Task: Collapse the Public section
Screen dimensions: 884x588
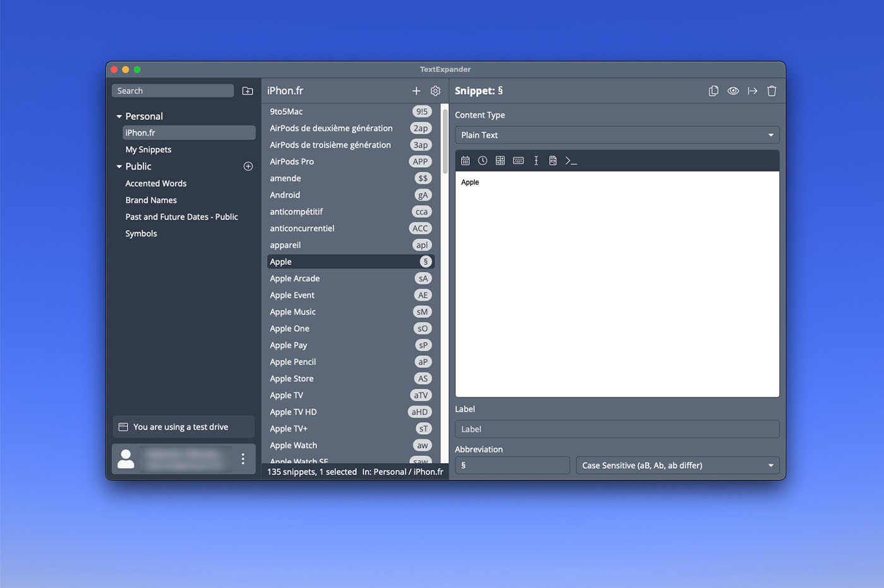Action: click(x=119, y=166)
